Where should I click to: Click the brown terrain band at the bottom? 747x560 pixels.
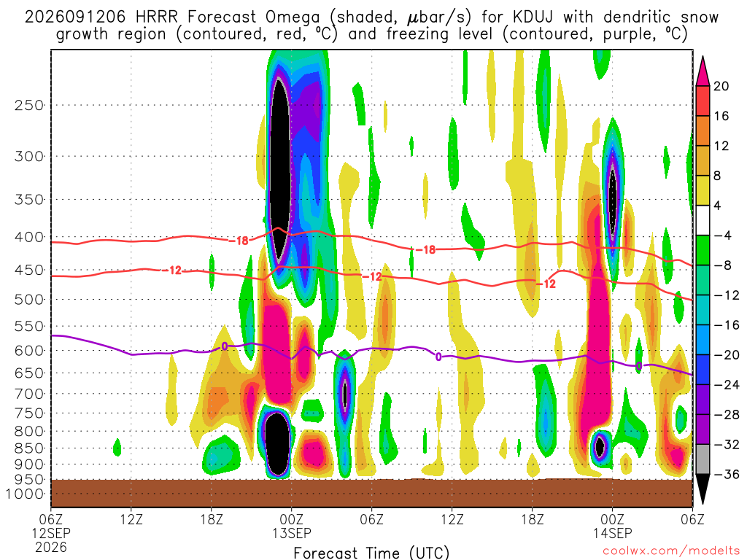[371, 493]
